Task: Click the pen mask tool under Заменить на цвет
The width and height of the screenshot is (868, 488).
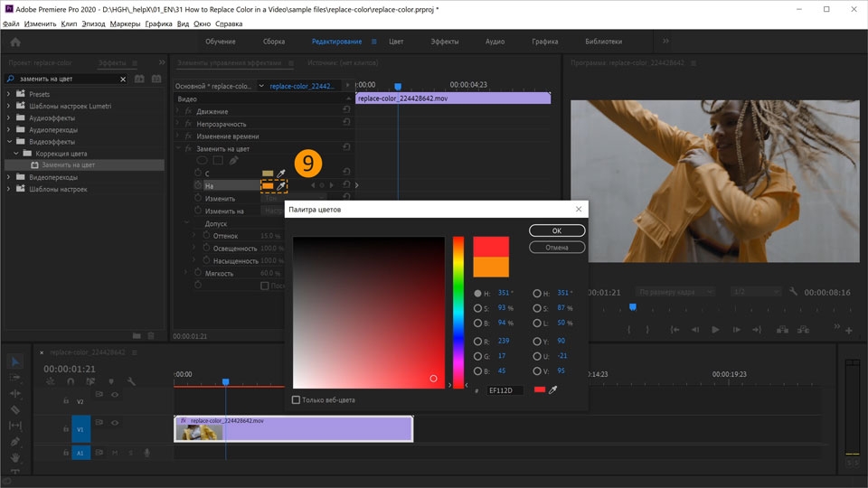Action: (x=233, y=160)
